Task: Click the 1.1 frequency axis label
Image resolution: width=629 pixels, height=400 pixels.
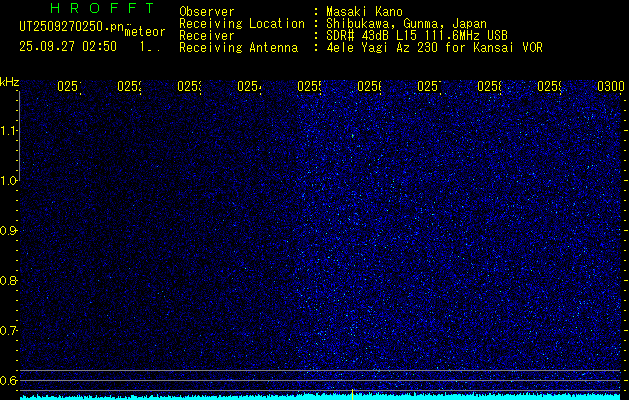Action: (x=9, y=130)
